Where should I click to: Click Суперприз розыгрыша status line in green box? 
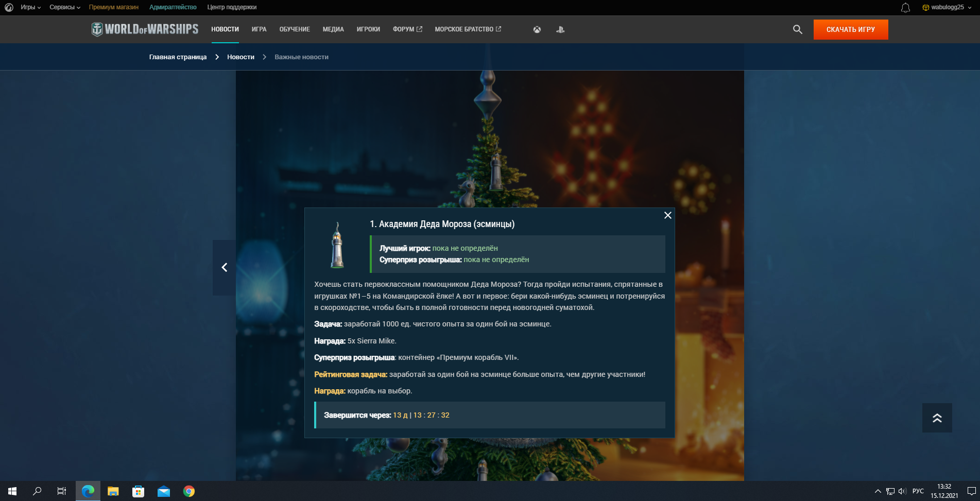tap(454, 260)
